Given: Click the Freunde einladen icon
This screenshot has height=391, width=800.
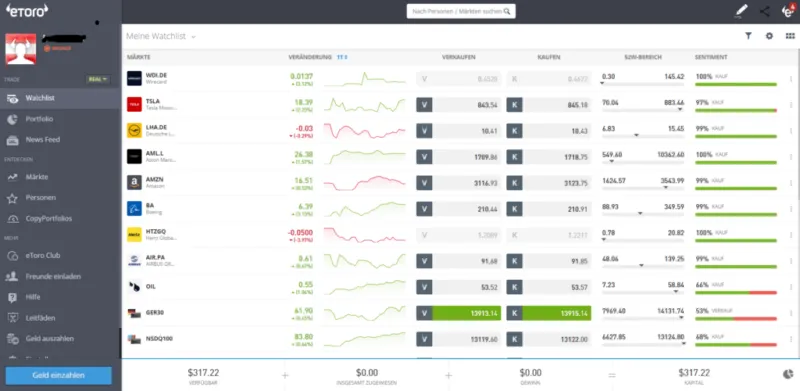Looking at the screenshot, I should [12, 276].
